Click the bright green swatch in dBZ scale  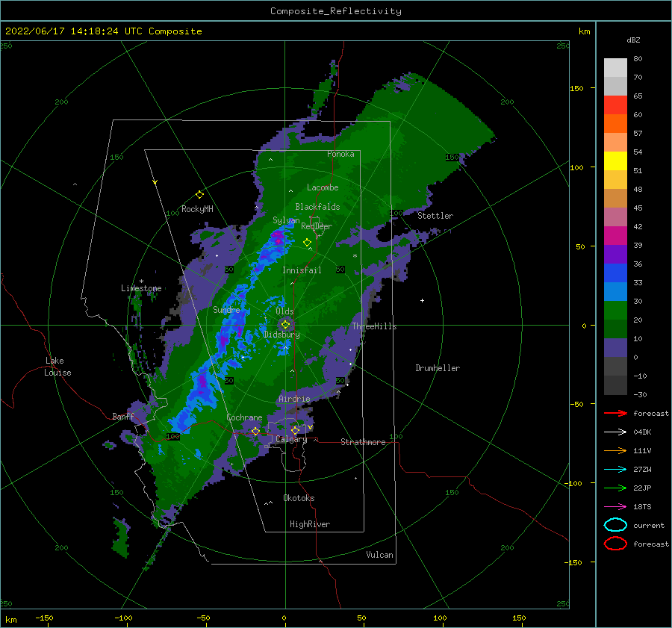(x=615, y=311)
